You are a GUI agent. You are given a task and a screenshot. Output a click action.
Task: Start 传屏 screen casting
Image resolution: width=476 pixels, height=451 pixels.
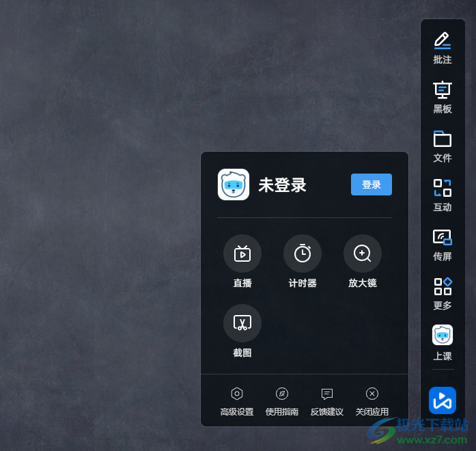click(x=443, y=238)
